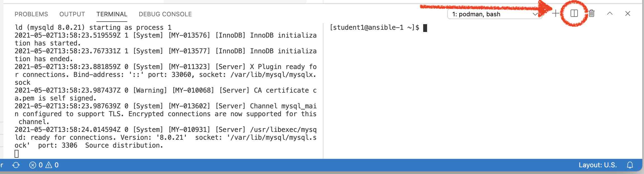The width and height of the screenshot is (644, 174).
Task: Open notifications via the bell icon
Action: tap(630, 165)
